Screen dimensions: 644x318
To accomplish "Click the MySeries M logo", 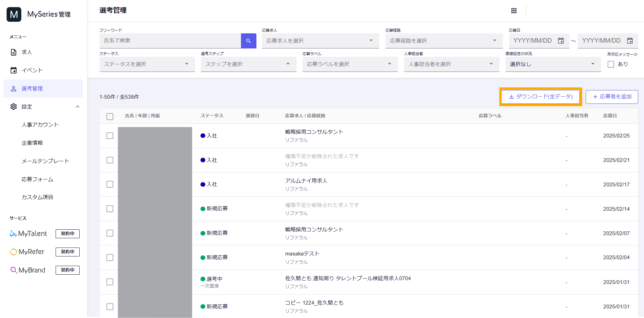I will [14, 14].
